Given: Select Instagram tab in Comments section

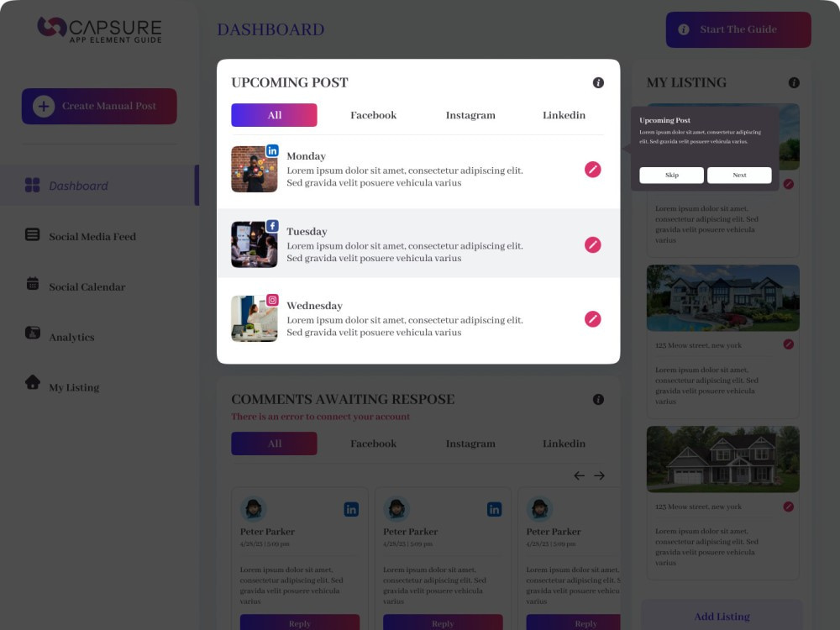Looking at the screenshot, I should [x=470, y=444].
